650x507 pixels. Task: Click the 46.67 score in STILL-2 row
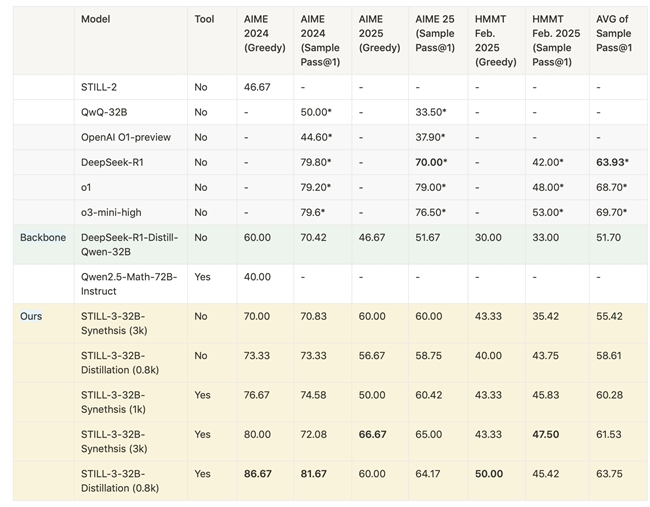[x=257, y=87]
